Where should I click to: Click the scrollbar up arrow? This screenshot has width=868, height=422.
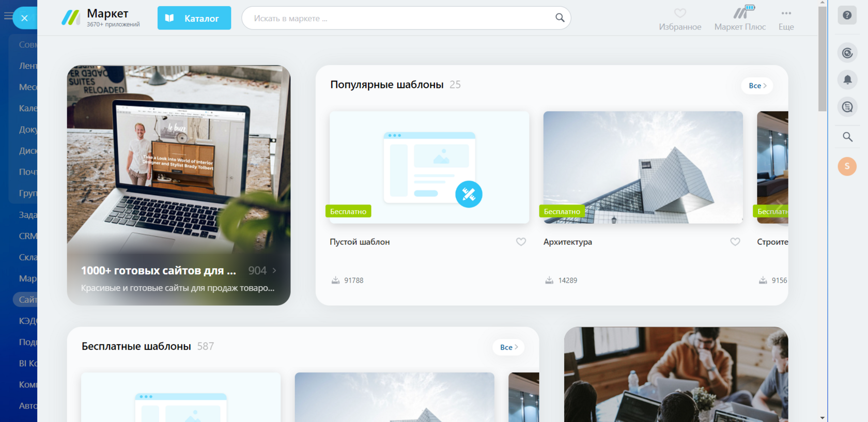tap(823, 3)
